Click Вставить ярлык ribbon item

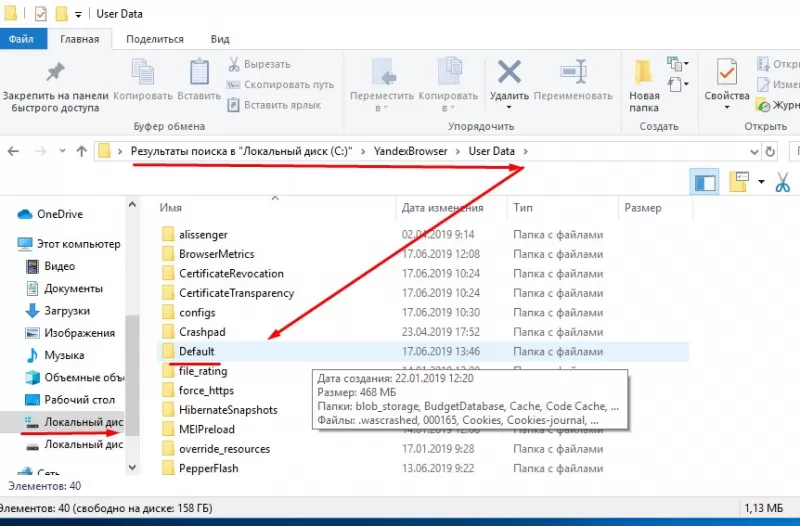[274, 105]
